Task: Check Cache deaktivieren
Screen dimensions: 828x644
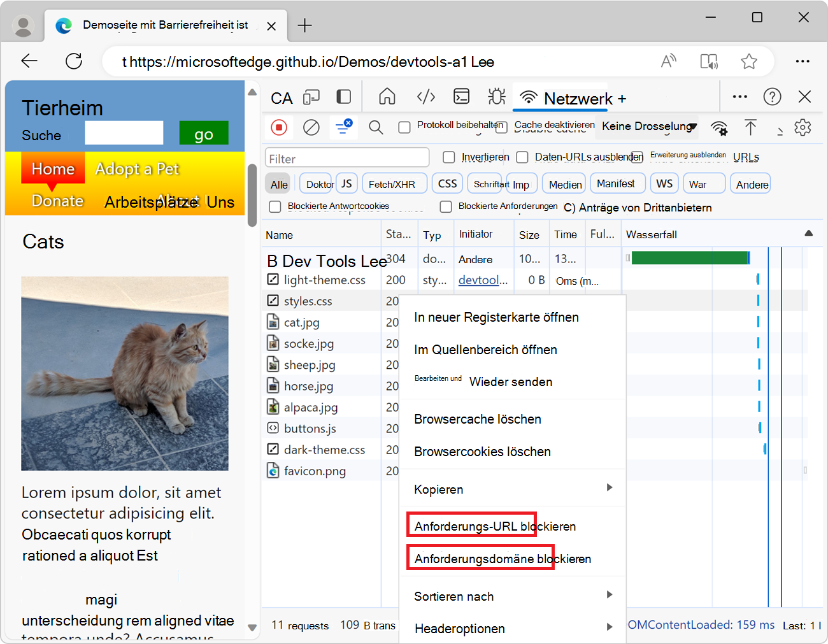Action: (501, 127)
